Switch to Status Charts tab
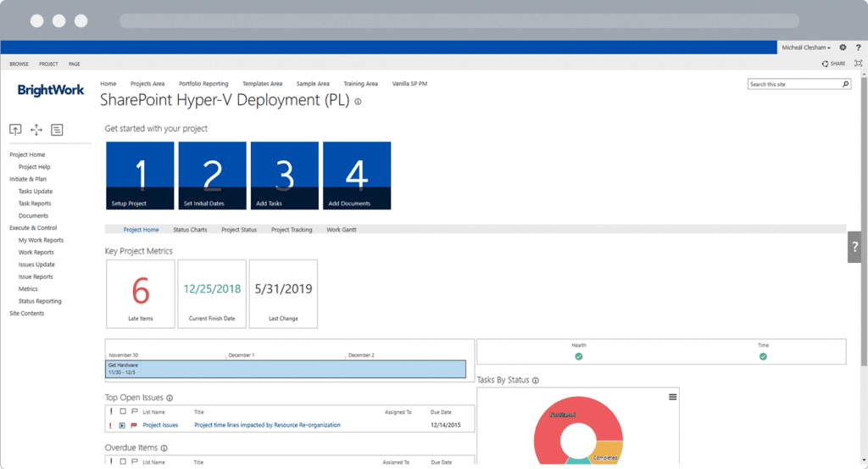Viewport: 868px width, 469px height. pos(190,230)
